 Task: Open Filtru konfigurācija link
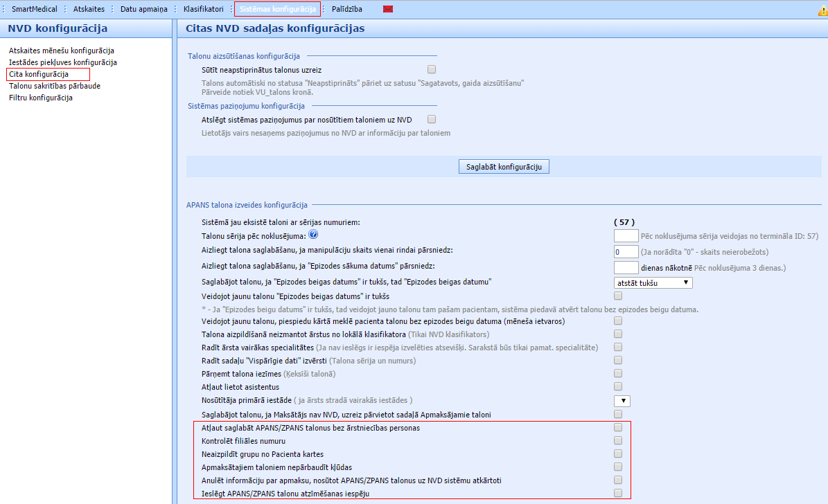point(41,98)
